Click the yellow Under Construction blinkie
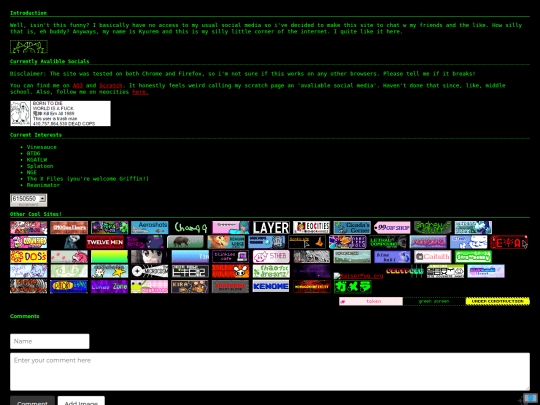 coord(498,301)
